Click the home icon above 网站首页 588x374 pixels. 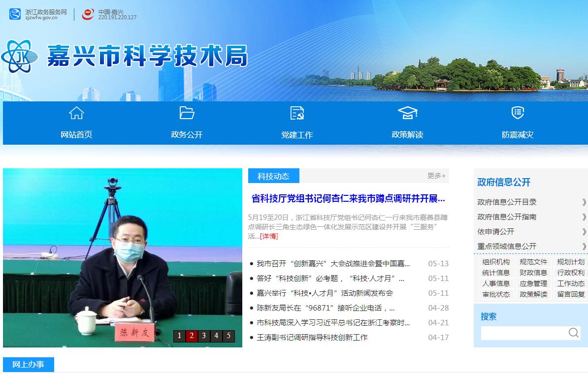[x=76, y=113]
